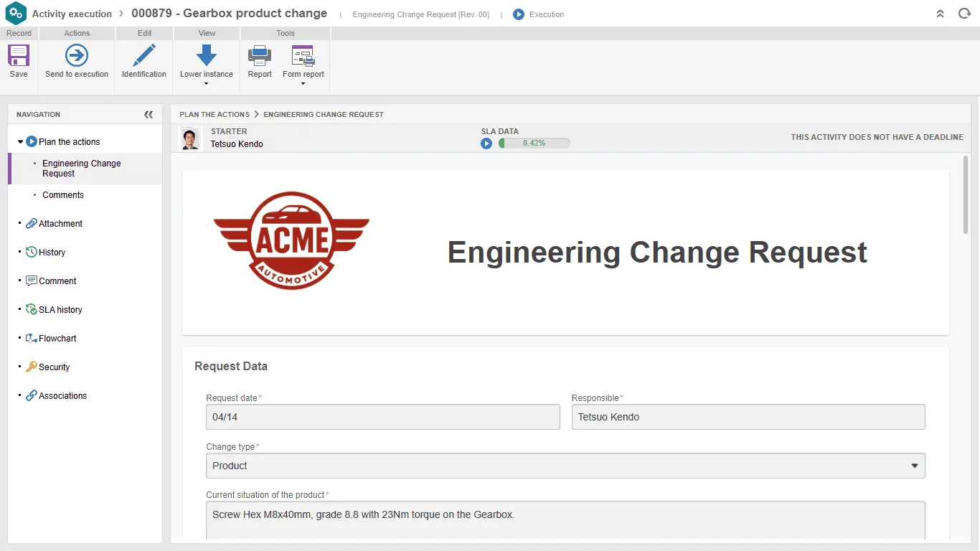Image resolution: width=980 pixels, height=551 pixels.
Task: Open the History section
Action: (x=52, y=253)
